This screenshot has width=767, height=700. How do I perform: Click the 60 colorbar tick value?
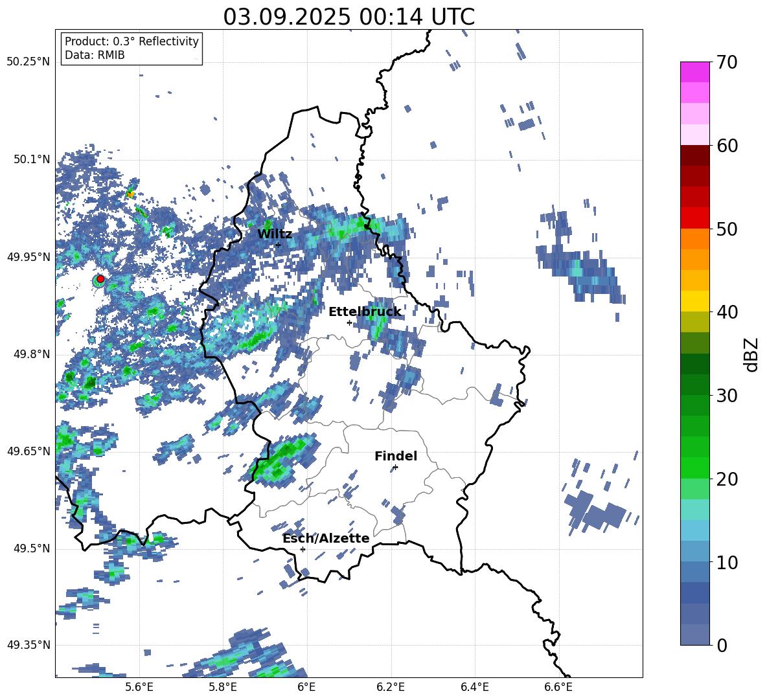[727, 146]
